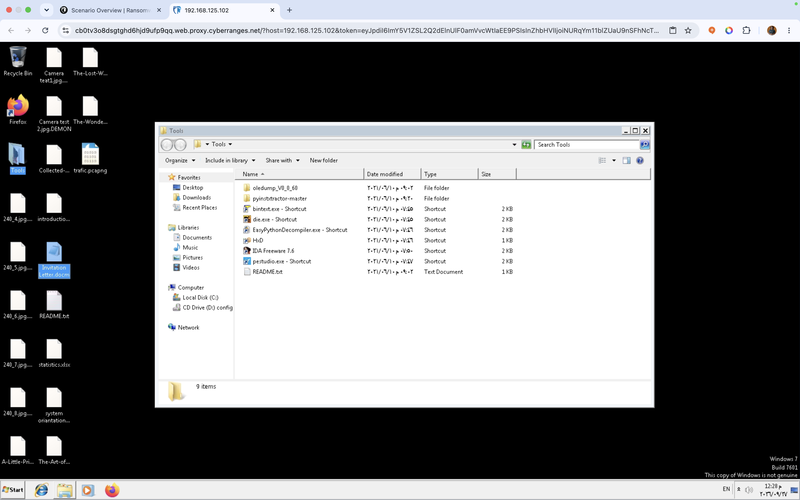Open Pictures library in the navigation pane
The width and height of the screenshot is (800, 500).
tap(192, 258)
